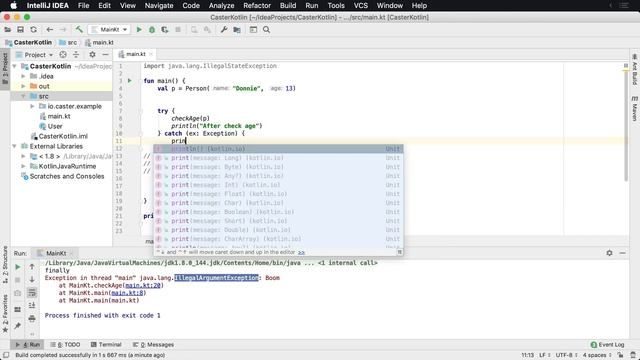Build project with the hammer icon
Viewport: 640px width, 360px height.
click(79, 30)
